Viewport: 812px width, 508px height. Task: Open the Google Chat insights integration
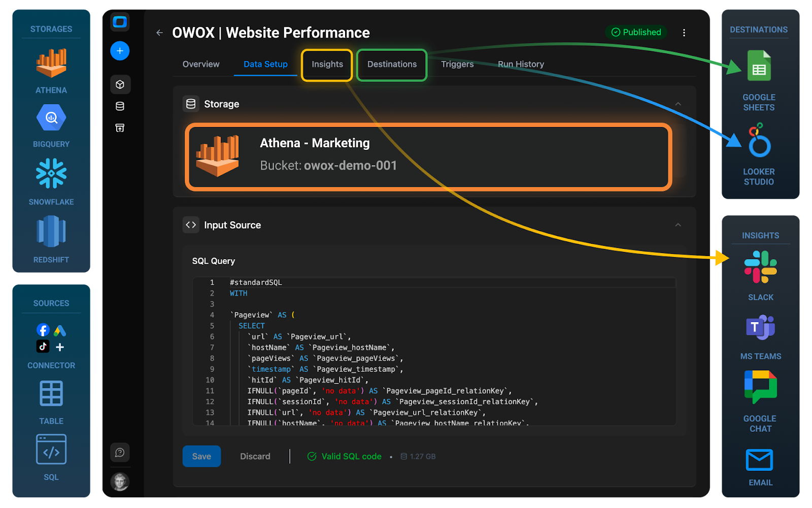coord(760,387)
